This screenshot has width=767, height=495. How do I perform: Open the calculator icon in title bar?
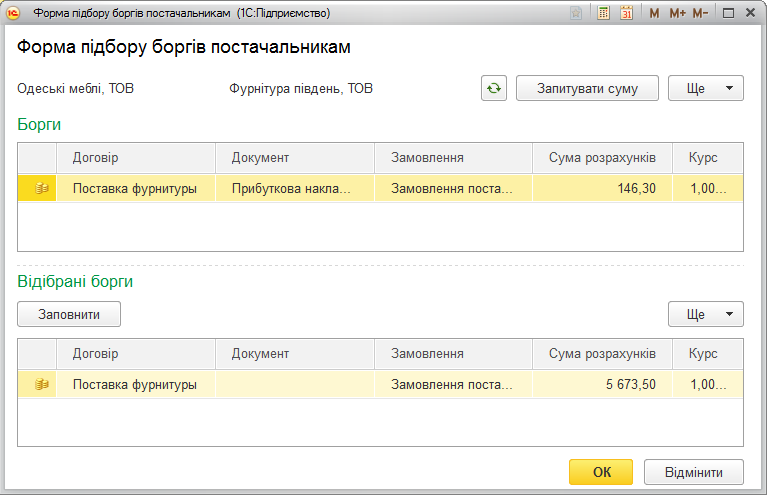604,13
